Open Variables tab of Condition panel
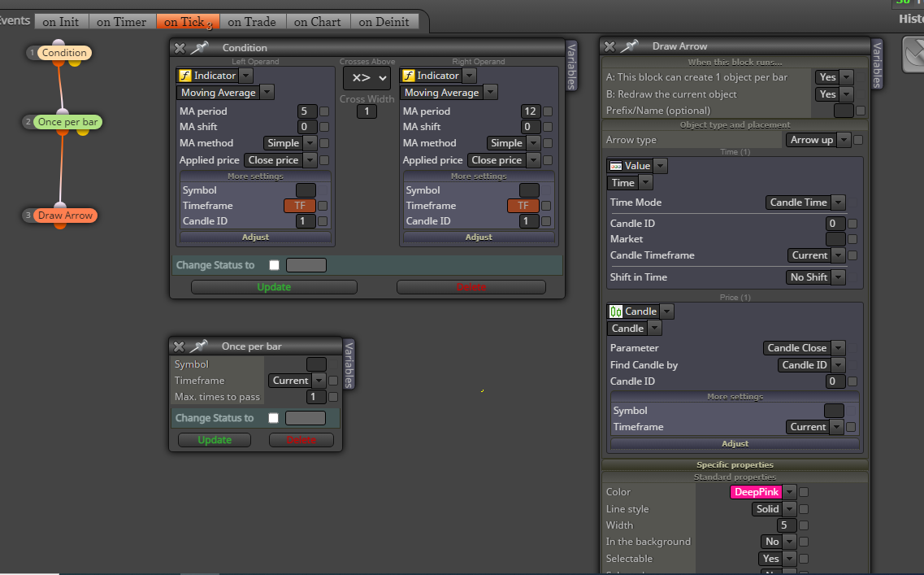The height and width of the screenshot is (575, 924). click(x=571, y=66)
